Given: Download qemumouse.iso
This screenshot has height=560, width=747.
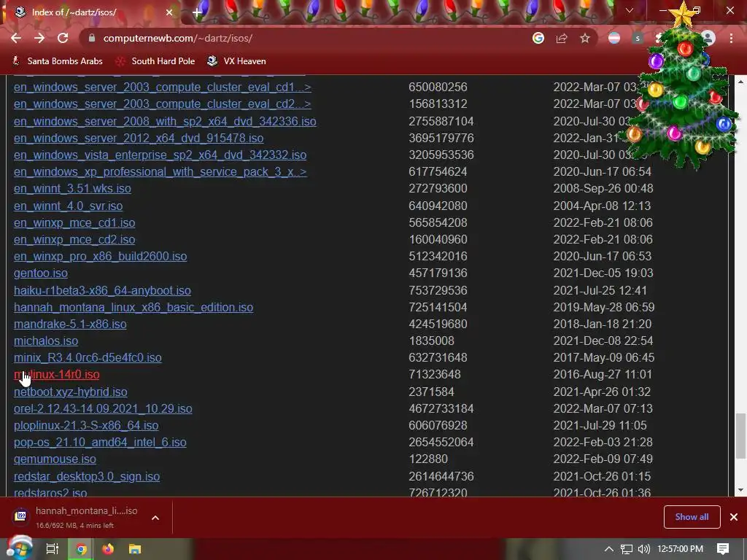Looking at the screenshot, I should point(55,459).
